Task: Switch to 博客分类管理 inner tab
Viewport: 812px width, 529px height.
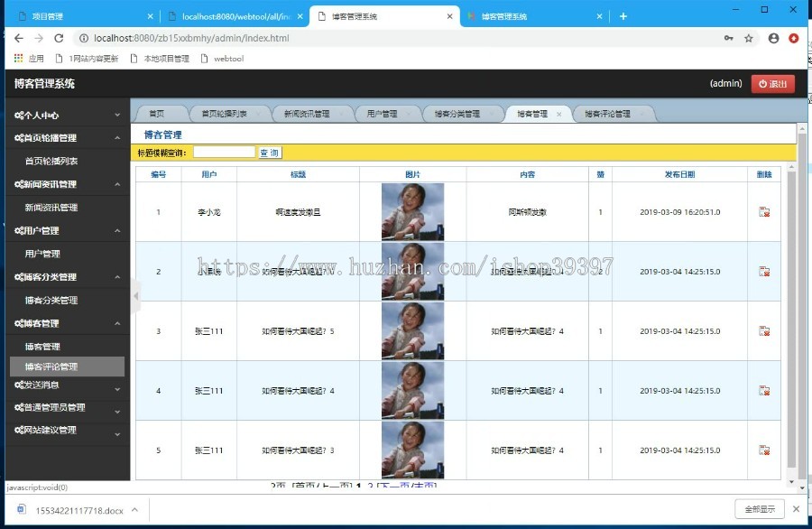Action: click(x=457, y=114)
